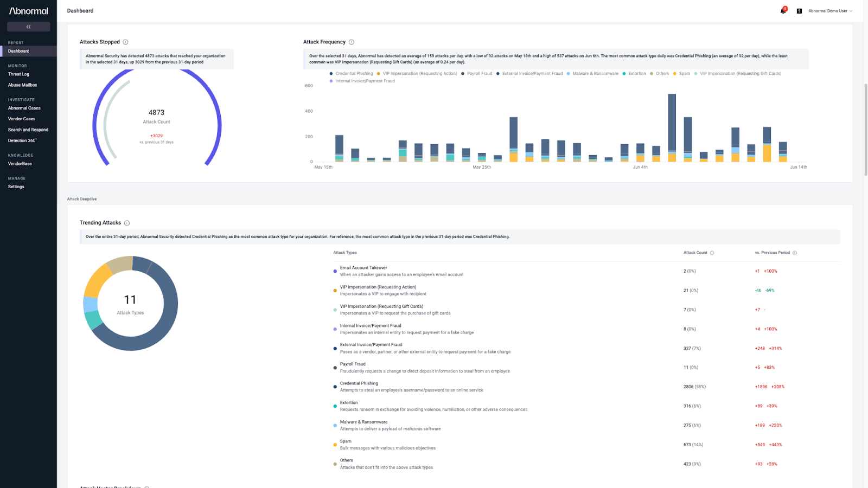
Task: Click the user avatar icon beside Abnormal Demo User
Action: (x=799, y=11)
